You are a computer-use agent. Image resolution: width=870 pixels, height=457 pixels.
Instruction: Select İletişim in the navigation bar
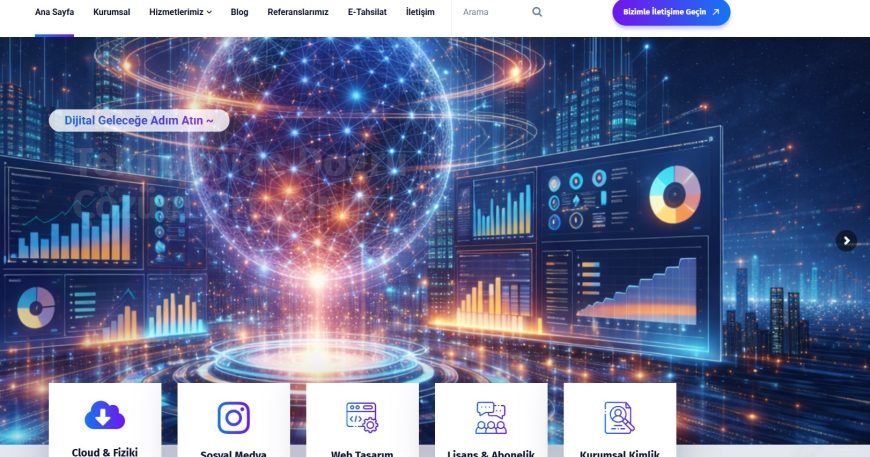pyautogui.click(x=420, y=12)
